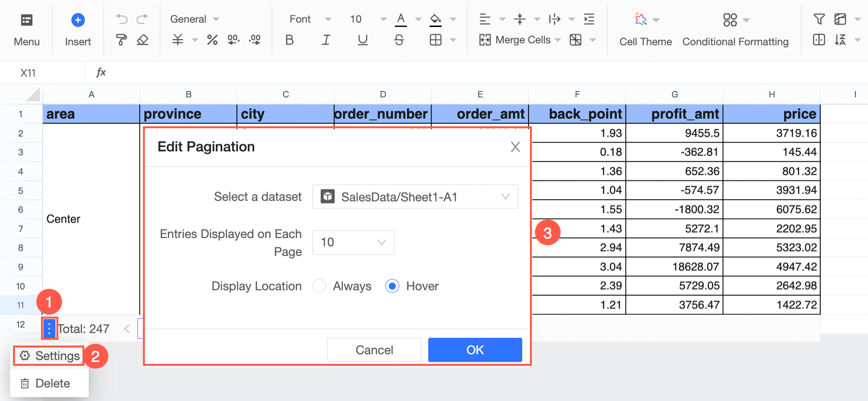Select the format painter roller icon

122,40
